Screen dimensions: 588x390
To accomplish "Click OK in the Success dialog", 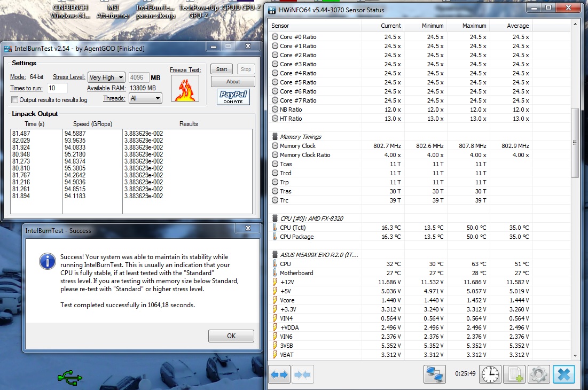I will 231,336.
